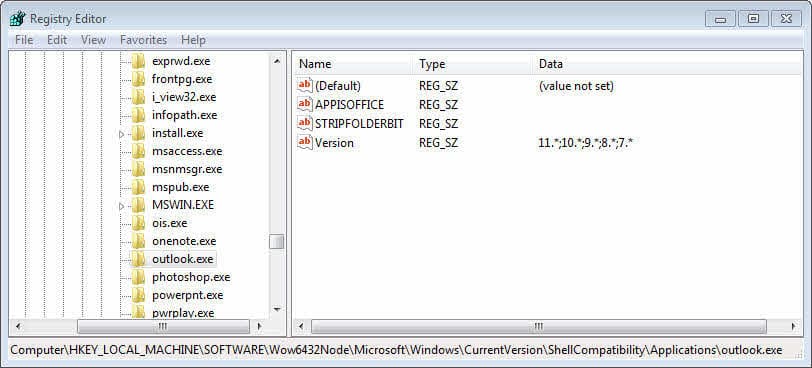Select the infopath.exe key

pos(184,115)
